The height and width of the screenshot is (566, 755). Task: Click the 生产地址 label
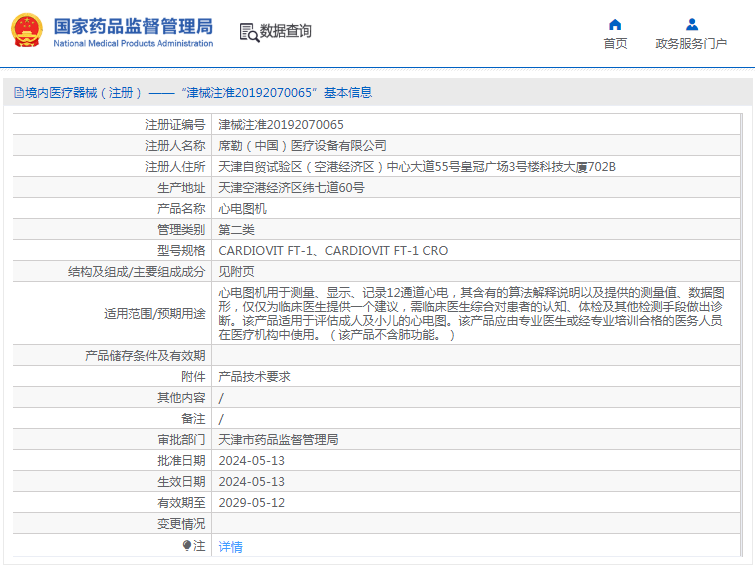tap(181, 188)
